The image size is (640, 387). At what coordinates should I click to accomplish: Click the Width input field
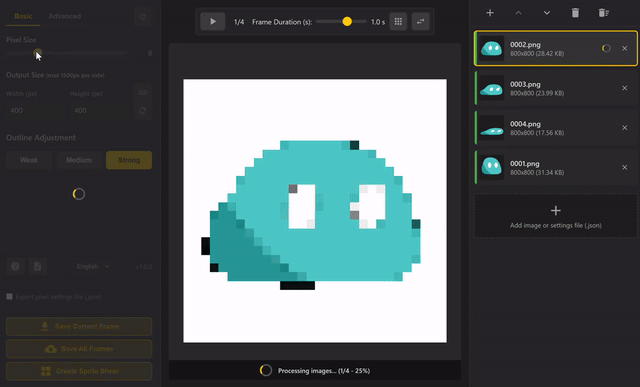[x=35, y=110]
